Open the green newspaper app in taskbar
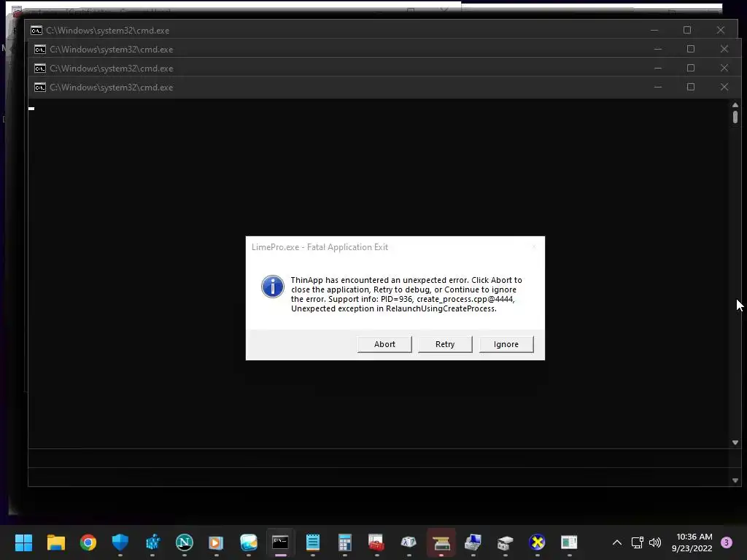The image size is (747, 560). tap(569, 542)
